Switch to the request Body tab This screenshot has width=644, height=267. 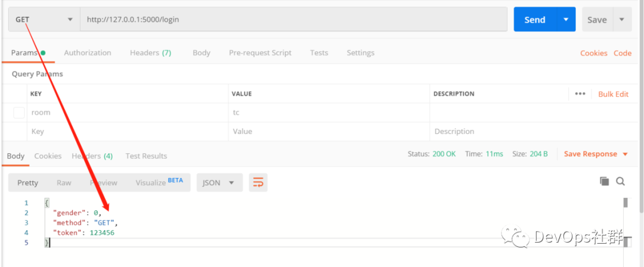coord(202,52)
